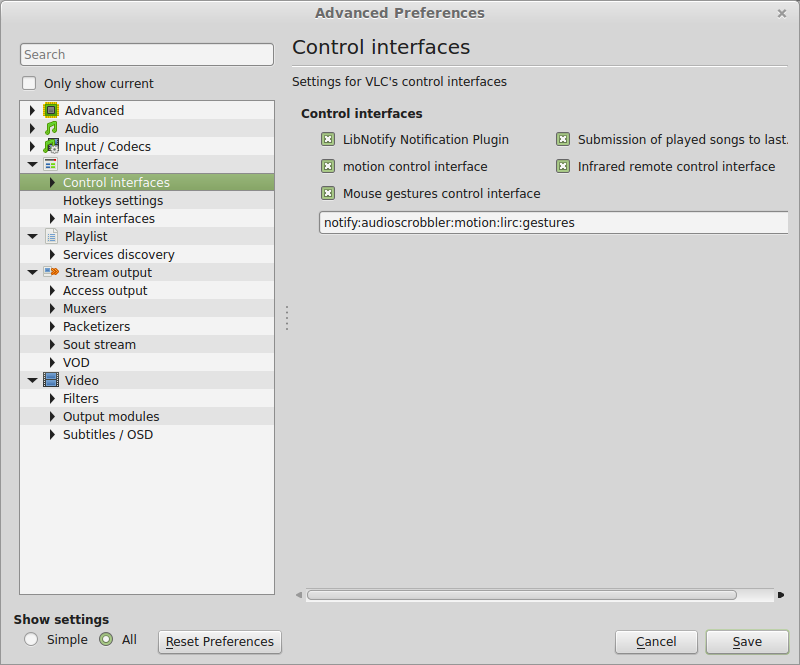Toggle Infrared remote control interface checkbox
The image size is (800, 665).
click(x=563, y=166)
